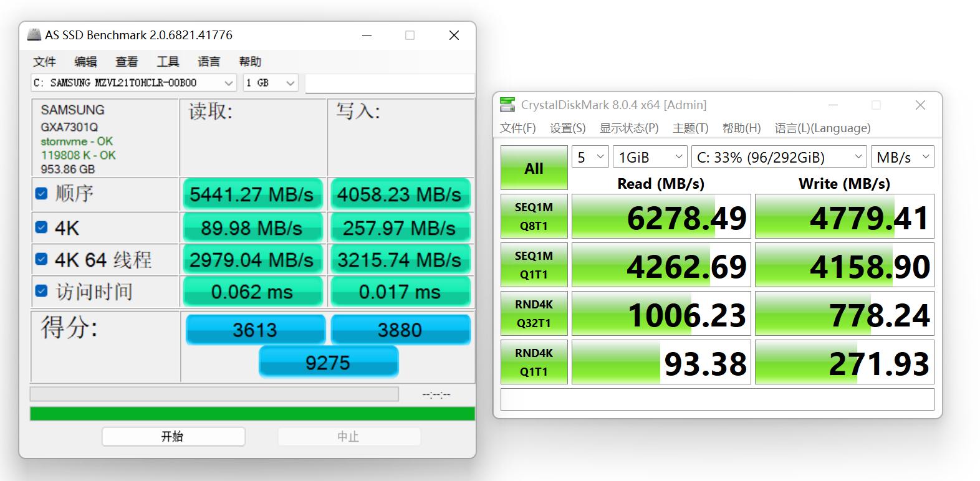
Task: Open the 工具 menu in AS SSD
Action: pos(167,62)
